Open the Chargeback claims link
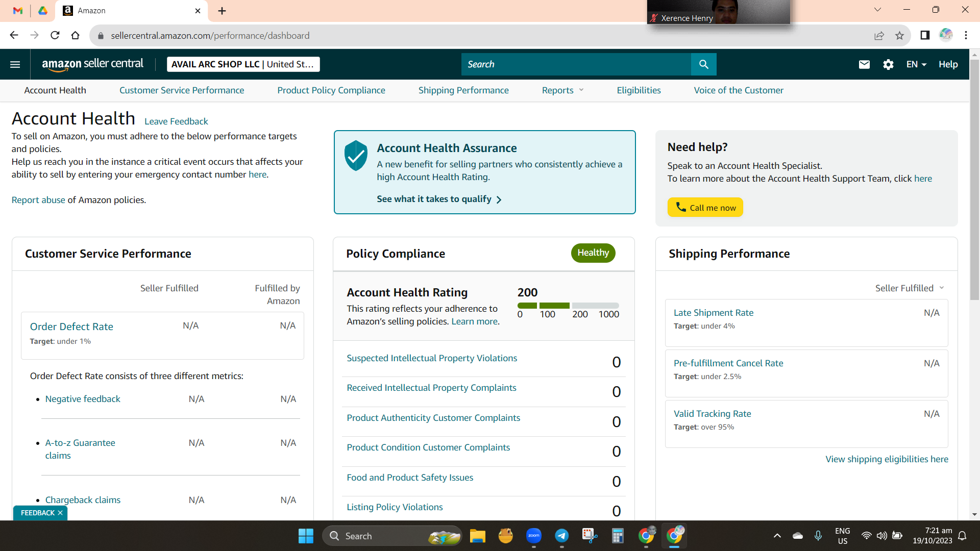This screenshot has width=980, height=551. pos(83,500)
